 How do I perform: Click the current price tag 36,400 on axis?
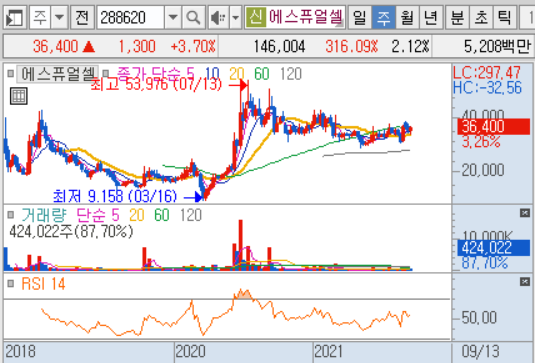494,127
